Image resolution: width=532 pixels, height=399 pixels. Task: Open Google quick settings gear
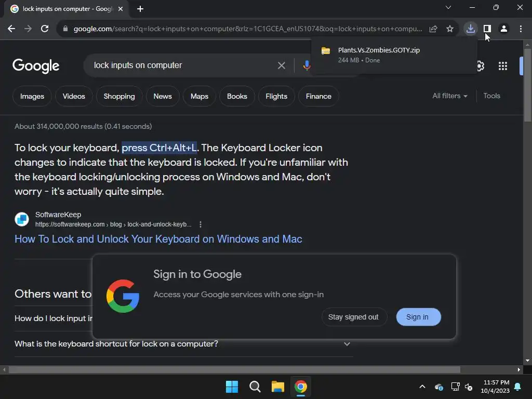click(480, 66)
